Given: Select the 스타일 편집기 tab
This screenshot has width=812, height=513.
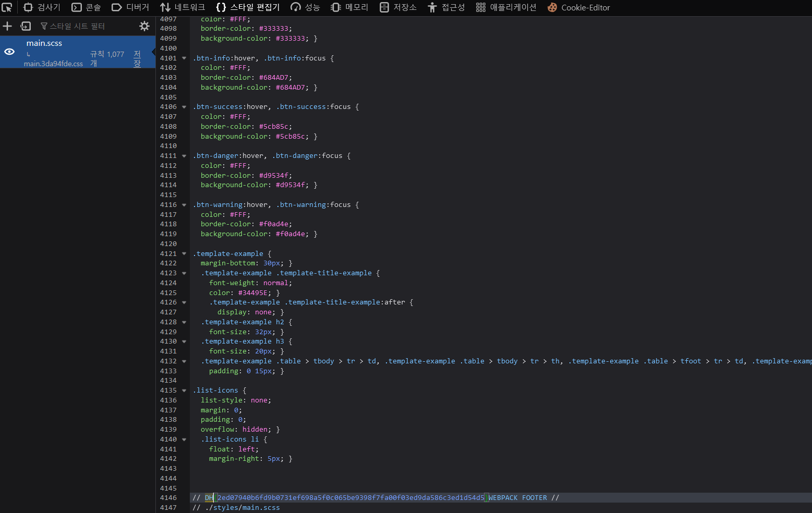Looking at the screenshot, I should point(248,7).
